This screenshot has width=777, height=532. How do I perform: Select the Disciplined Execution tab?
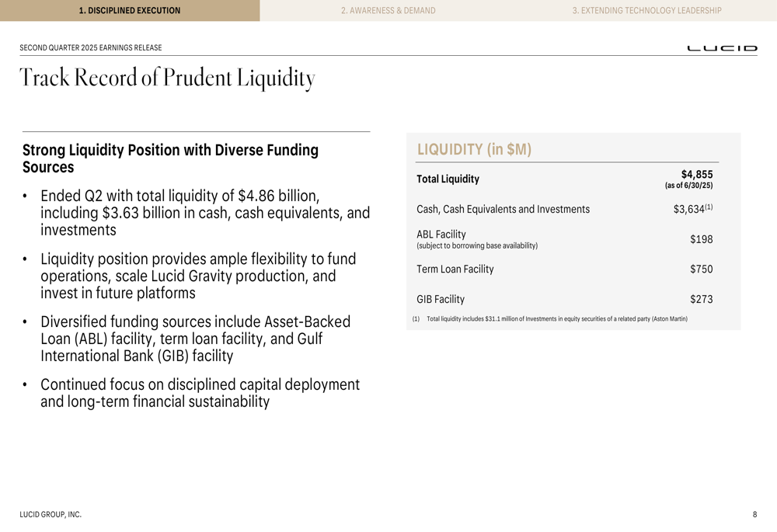(130, 10)
